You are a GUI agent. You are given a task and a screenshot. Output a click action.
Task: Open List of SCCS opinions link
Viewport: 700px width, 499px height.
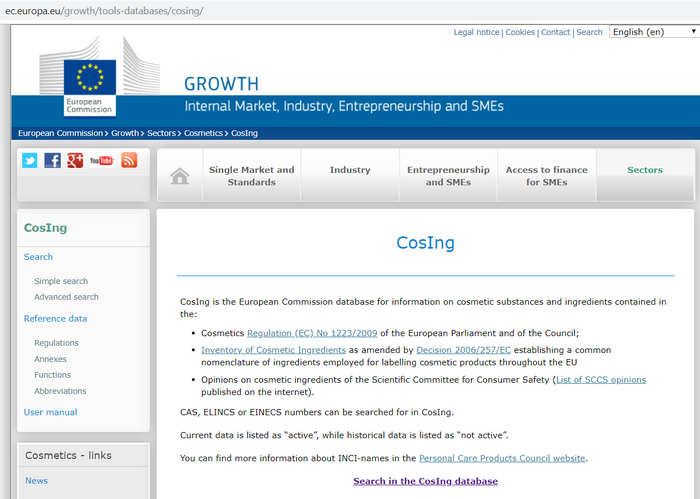pos(601,380)
